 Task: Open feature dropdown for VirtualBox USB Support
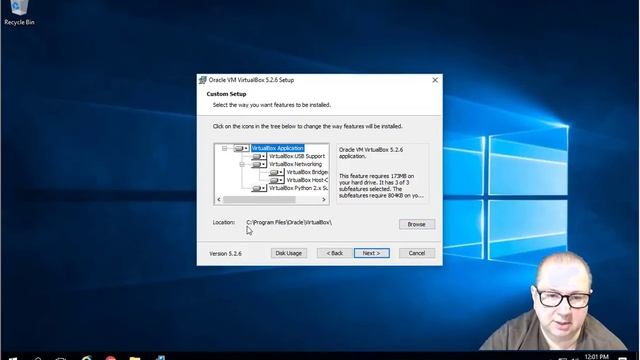tap(259, 156)
